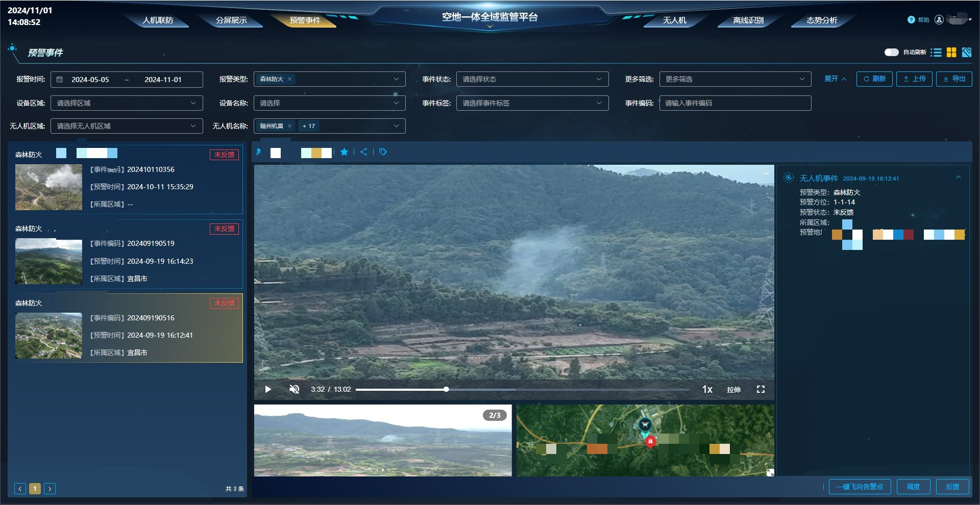Play the drone video
This screenshot has height=505, width=980.
(x=268, y=389)
